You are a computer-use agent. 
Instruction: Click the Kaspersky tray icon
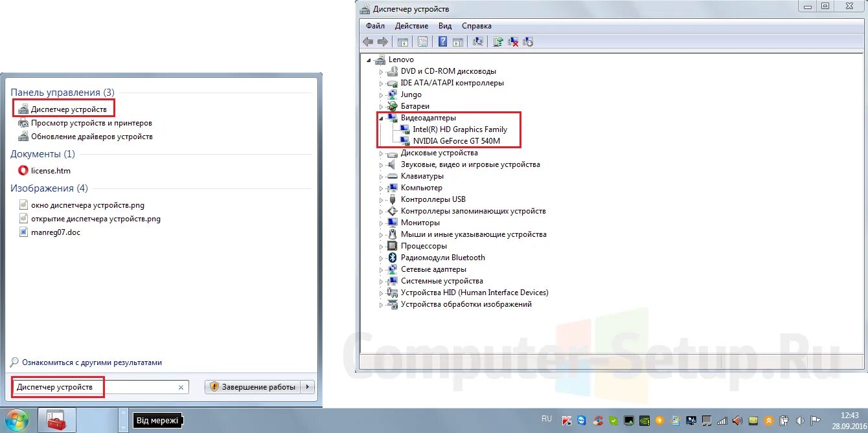[567, 420]
